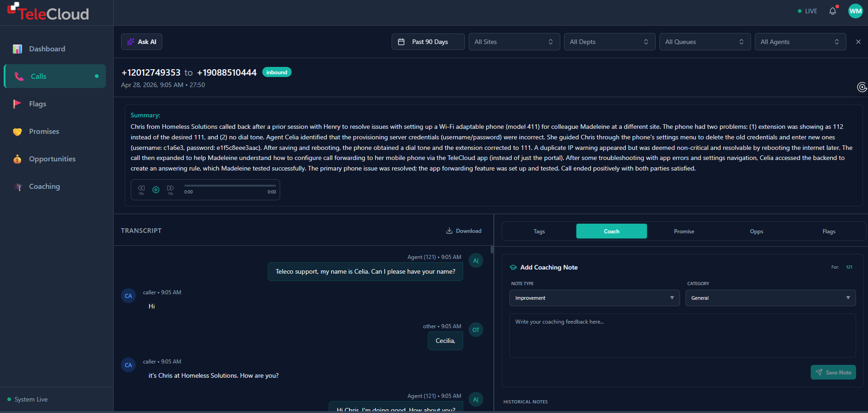Viewport: 868px width, 413px height.
Task: Click the 'Teleco support' agent message bubble
Action: [x=365, y=271]
